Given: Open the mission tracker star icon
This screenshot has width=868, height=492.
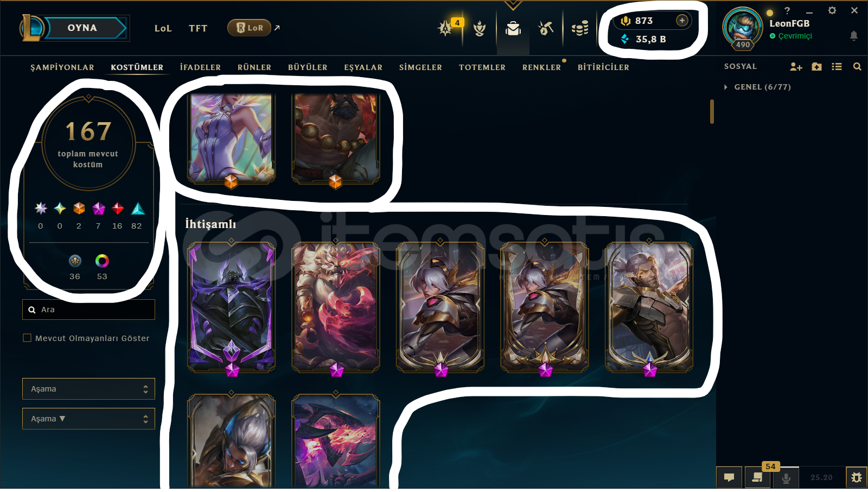Looking at the screenshot, I should click(446, 28).
